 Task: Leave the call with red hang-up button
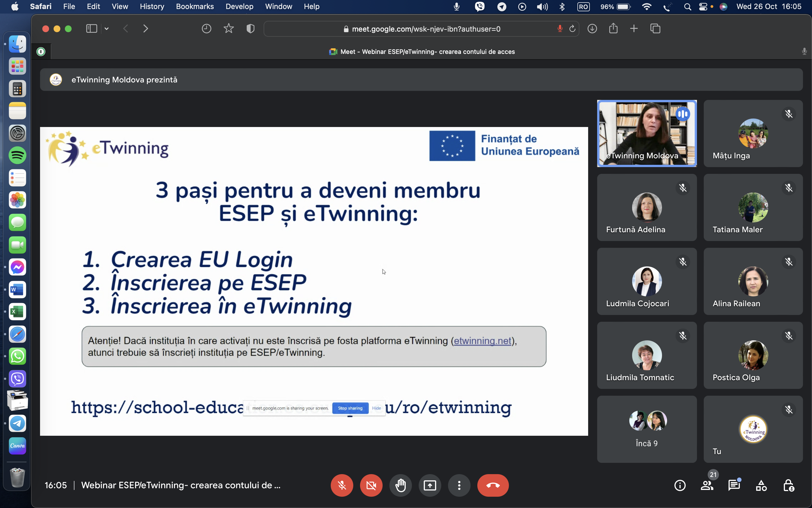(x=493, y=485)
